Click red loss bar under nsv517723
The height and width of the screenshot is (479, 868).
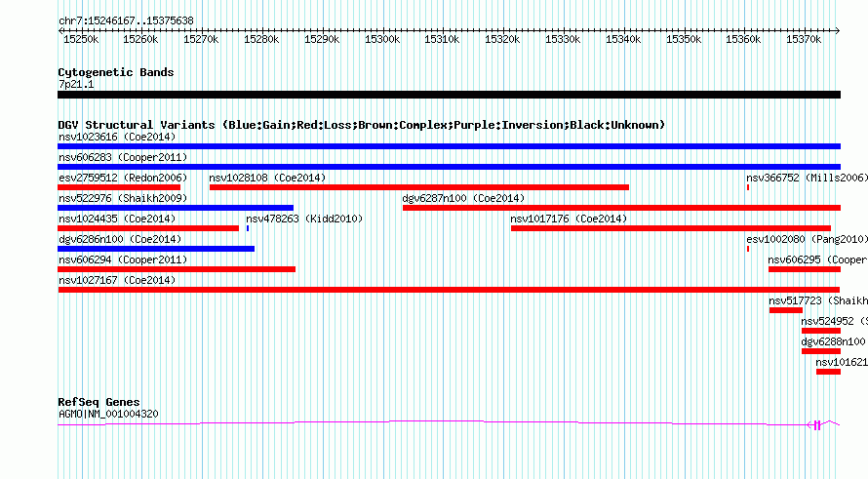point(785,310)
